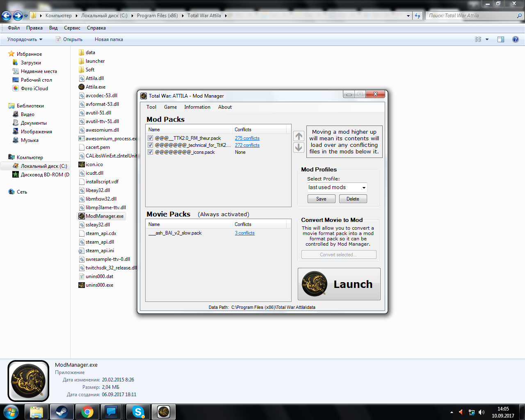The height and width of the screenshot is (420, 525).
Task: Click the taskbar volume icon
Action: [482, 412]
